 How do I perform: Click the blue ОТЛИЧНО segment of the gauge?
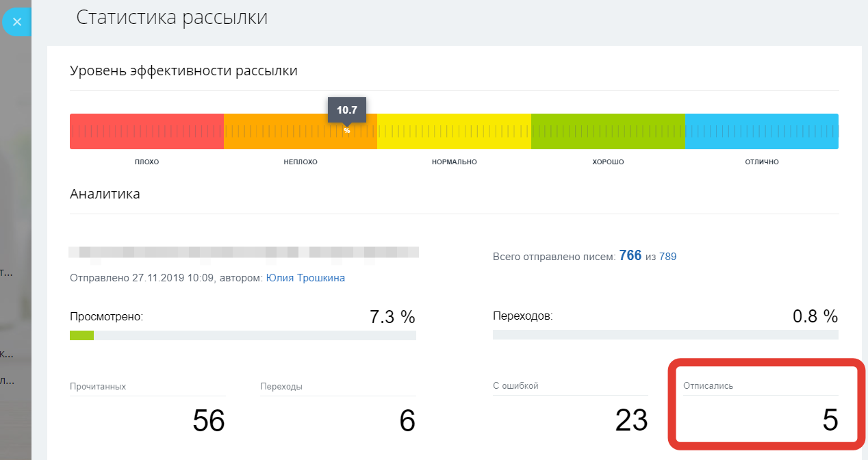pos(762,131)
